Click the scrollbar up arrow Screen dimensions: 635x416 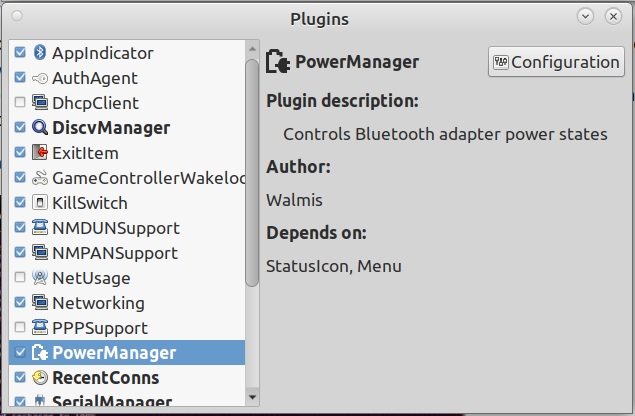tap(252, 49)
